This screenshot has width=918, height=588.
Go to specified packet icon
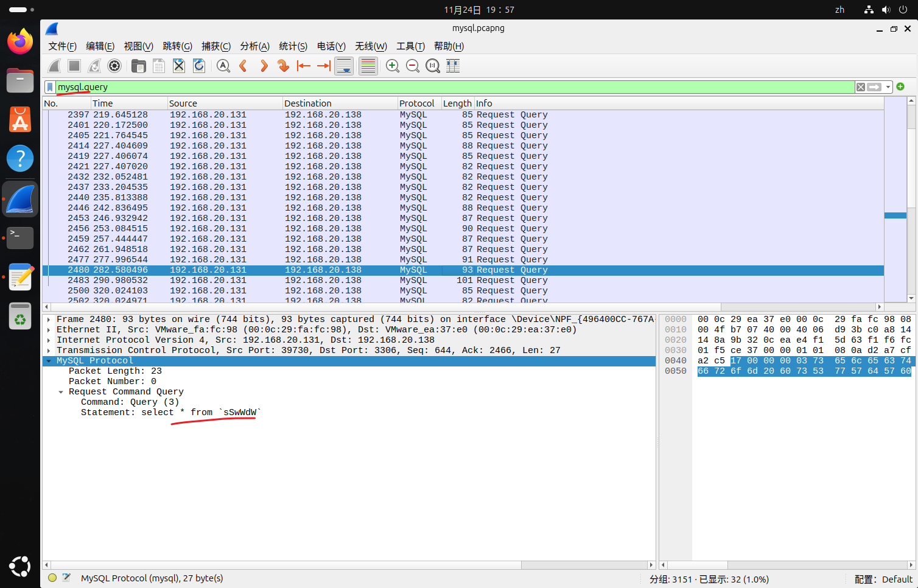(x=283, y=66)
